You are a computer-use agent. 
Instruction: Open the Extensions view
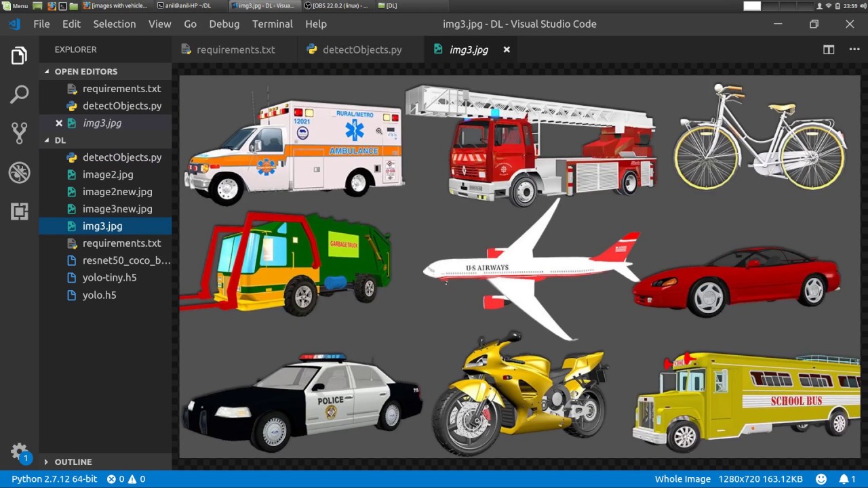tap(19, 211)
